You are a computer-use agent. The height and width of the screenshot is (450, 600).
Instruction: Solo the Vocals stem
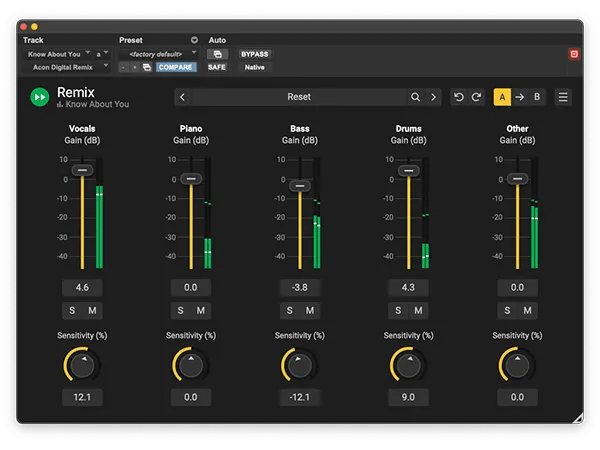pyautogui.click(x=72, y=310)
